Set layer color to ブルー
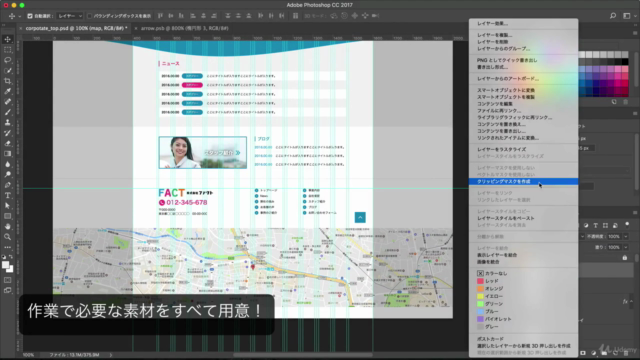 coord(523,311)
